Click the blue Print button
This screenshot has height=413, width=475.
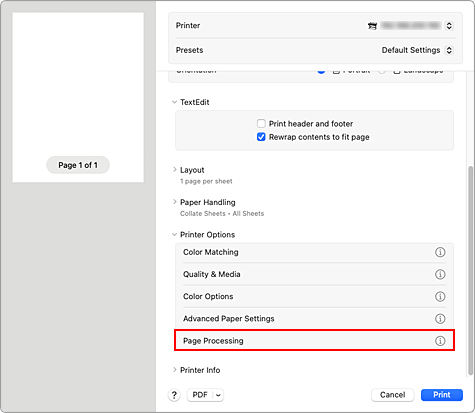coord(442,395)
